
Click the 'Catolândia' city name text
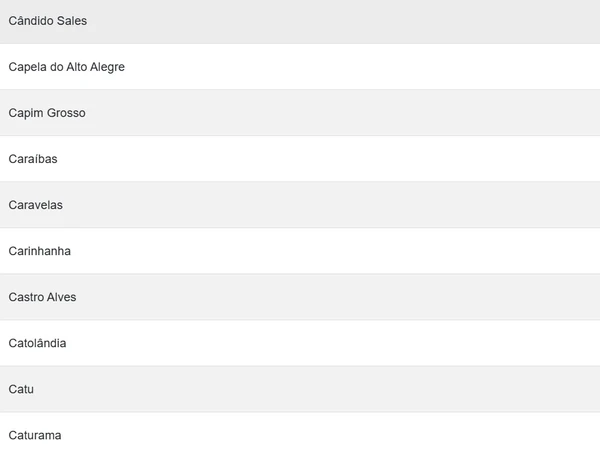pos(37,343)
